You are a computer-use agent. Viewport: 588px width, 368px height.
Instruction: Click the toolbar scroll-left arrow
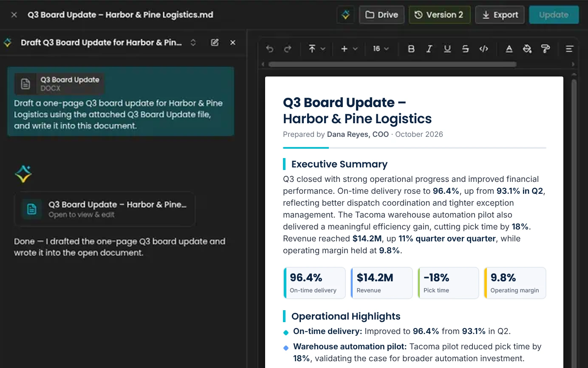point(263,65)
